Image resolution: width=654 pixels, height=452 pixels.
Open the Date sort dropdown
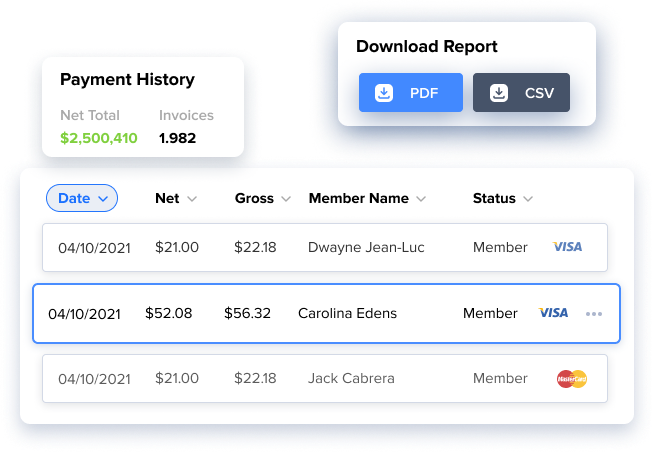pyautogui.click(x=82, y=198)
